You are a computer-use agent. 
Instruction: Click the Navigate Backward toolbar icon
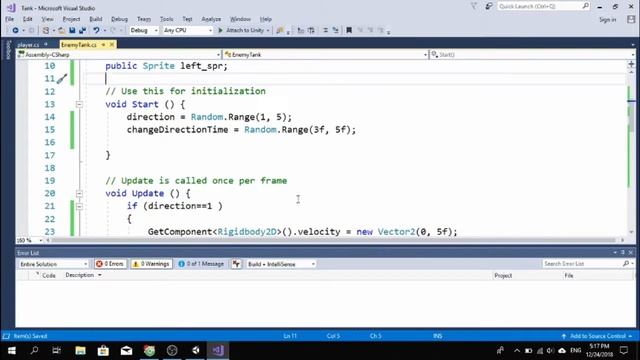[15, 30]
